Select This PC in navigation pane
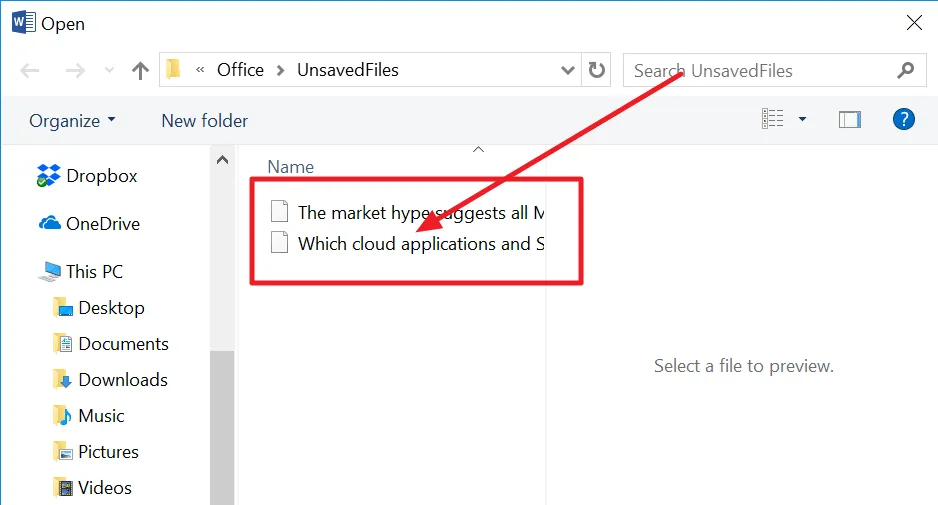The width and height of the screenshot is (938, 505). point(80,272)
